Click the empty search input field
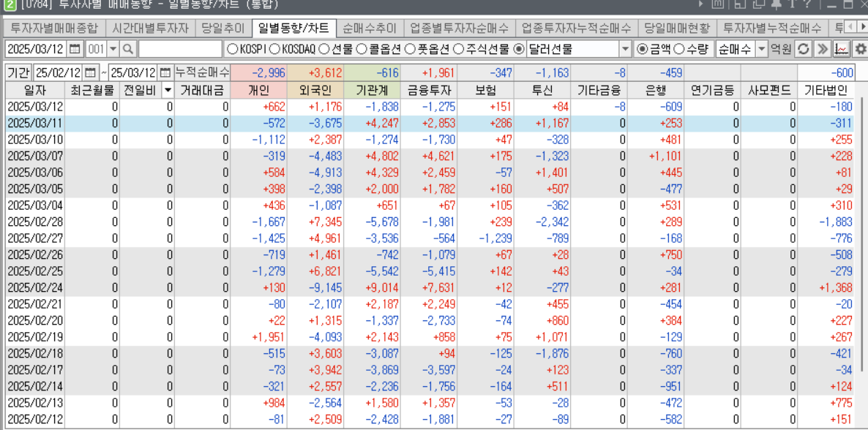The image size is (868, 430). (180, 50)
